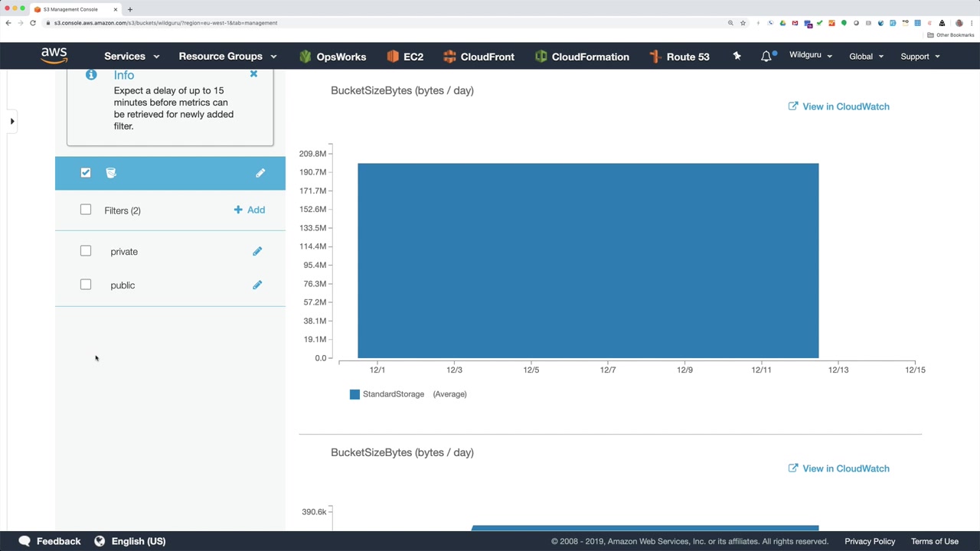Expand the Wildguru account menu
The height and width of the screenshot is (551, 980).
point(811,56)
